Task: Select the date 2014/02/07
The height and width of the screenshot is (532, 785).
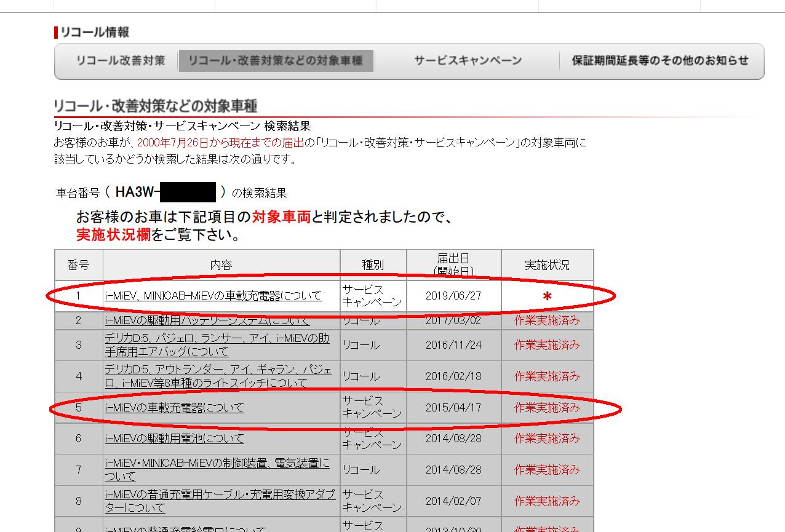Action: (453, 501)
